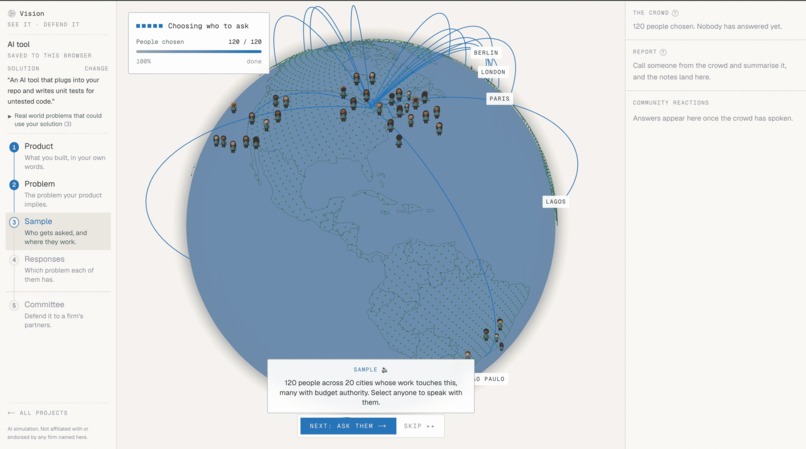Select the dark-haired person standing alone near Florida coast

pos(399,141)
